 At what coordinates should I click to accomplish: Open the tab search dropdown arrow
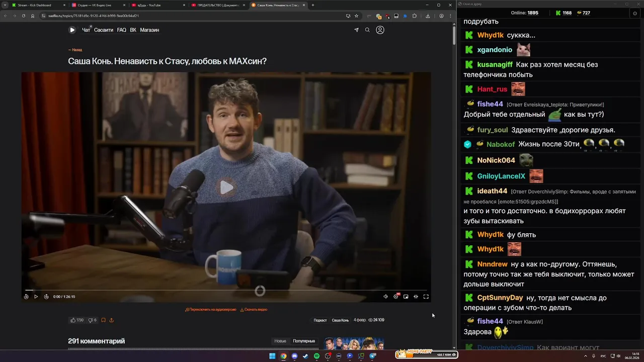coord(5,5)
